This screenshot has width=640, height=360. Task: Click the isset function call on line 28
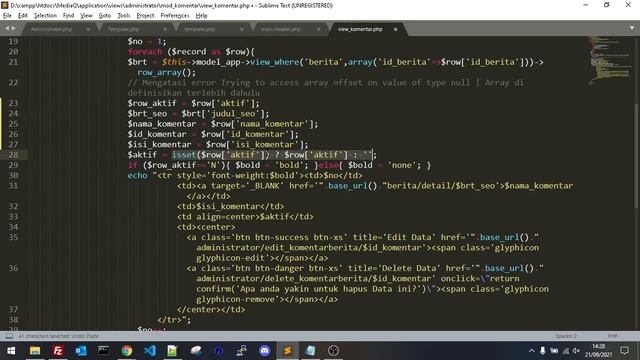point(184,155)
